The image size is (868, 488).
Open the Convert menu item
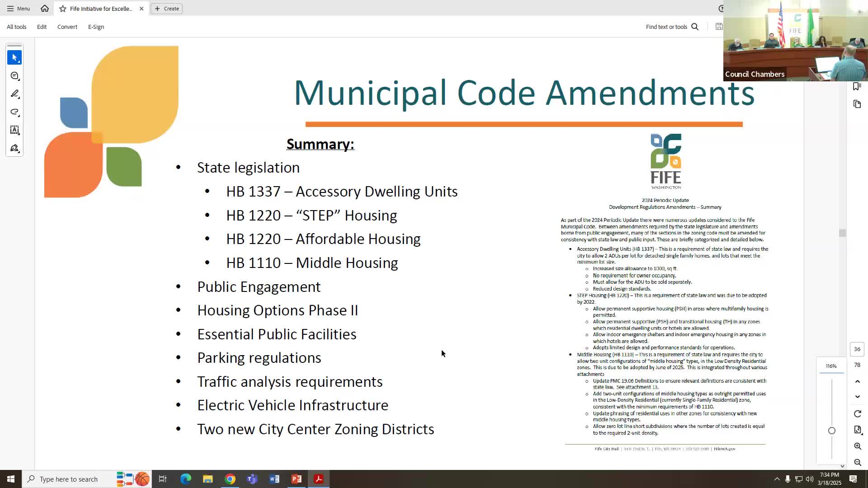67,27
